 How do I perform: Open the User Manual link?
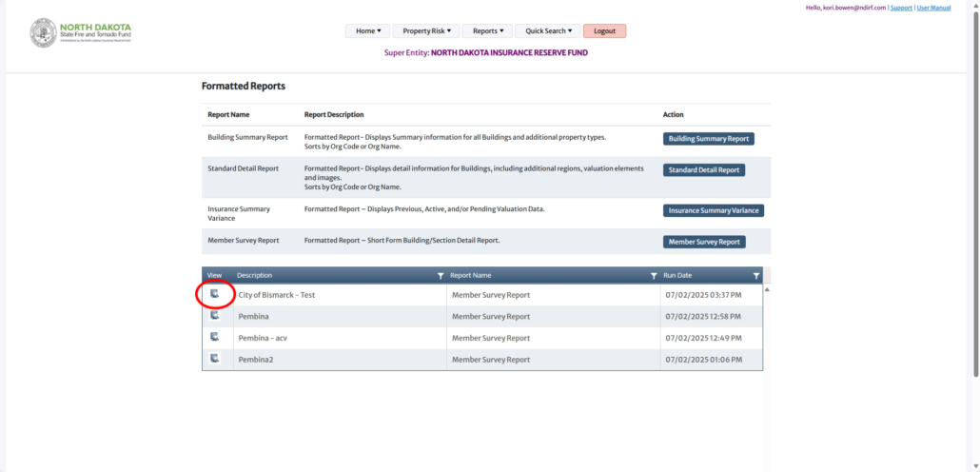[933, 8]
